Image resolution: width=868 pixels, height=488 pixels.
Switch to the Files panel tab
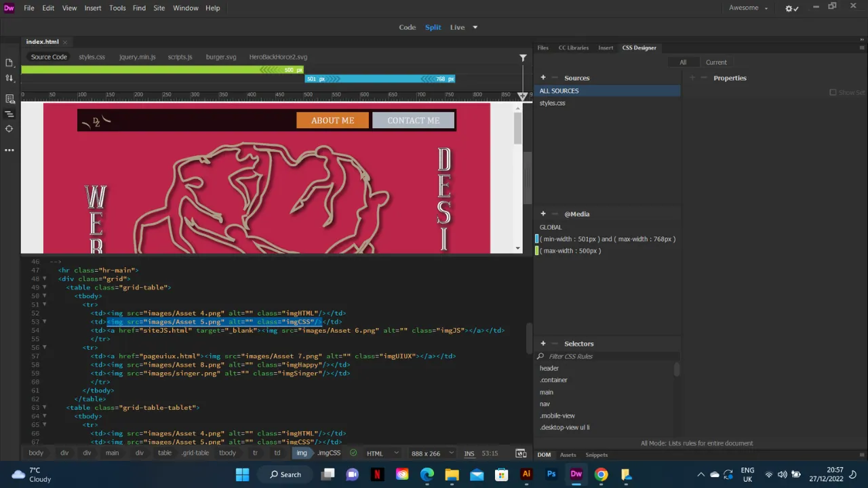tap(543, 47)
